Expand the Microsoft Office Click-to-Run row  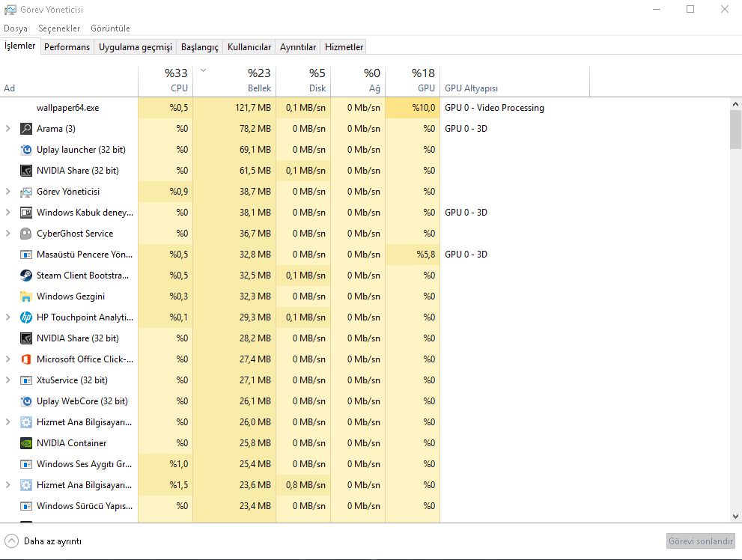pyautogui.click(x=7, y=359)
